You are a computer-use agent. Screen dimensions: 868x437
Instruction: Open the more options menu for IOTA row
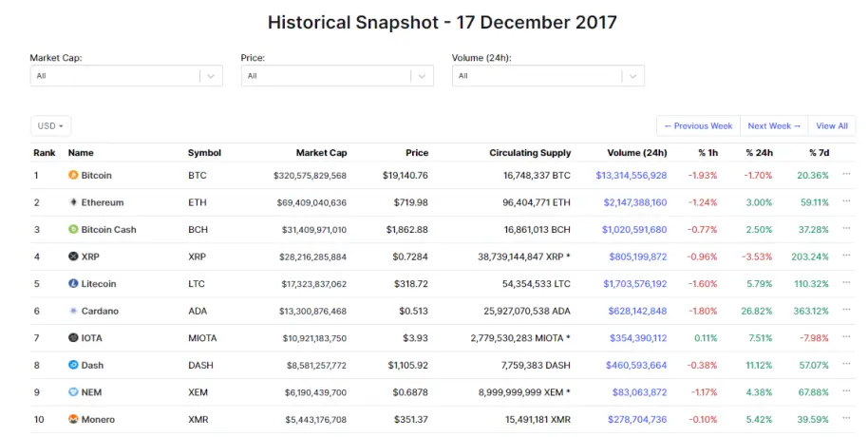(846, 336)
